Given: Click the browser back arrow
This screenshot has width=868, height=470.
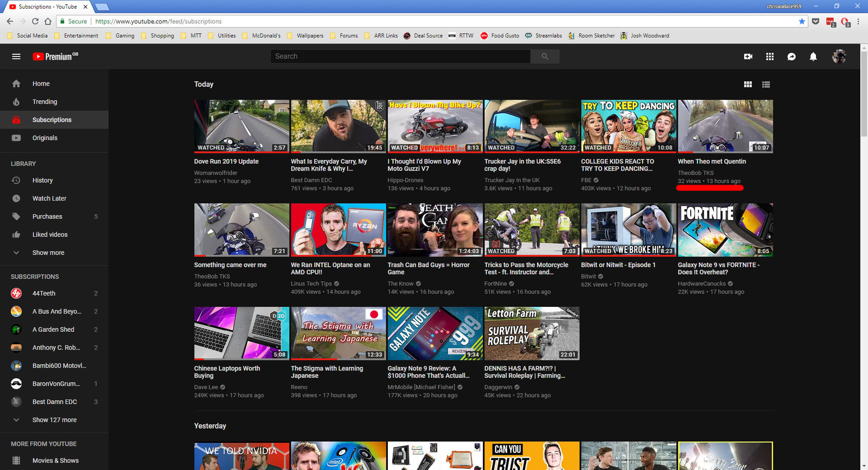Looking at the screenshot, I should pyautogui.click(x=10, y=21).
